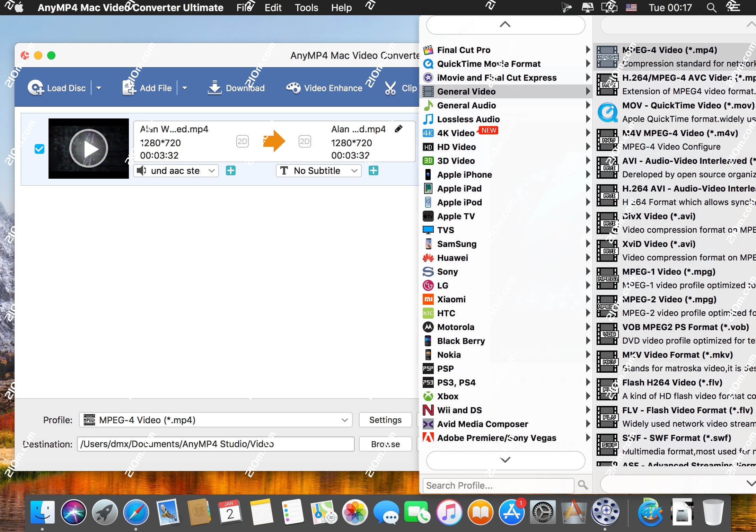Select the 4K Video profile category
Screen dimensions: 756x532
pos(455,133)
